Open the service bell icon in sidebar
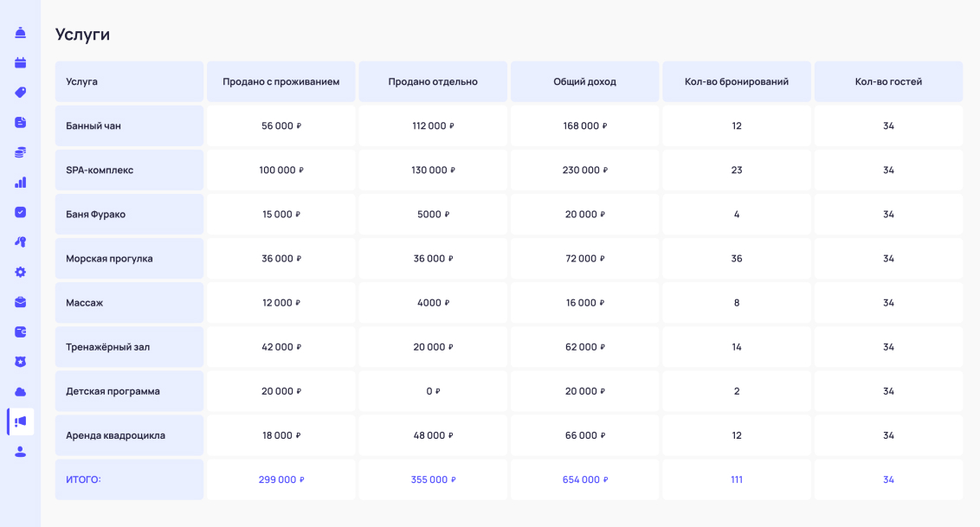The image size is (980, 527). (x=20, y=33)
